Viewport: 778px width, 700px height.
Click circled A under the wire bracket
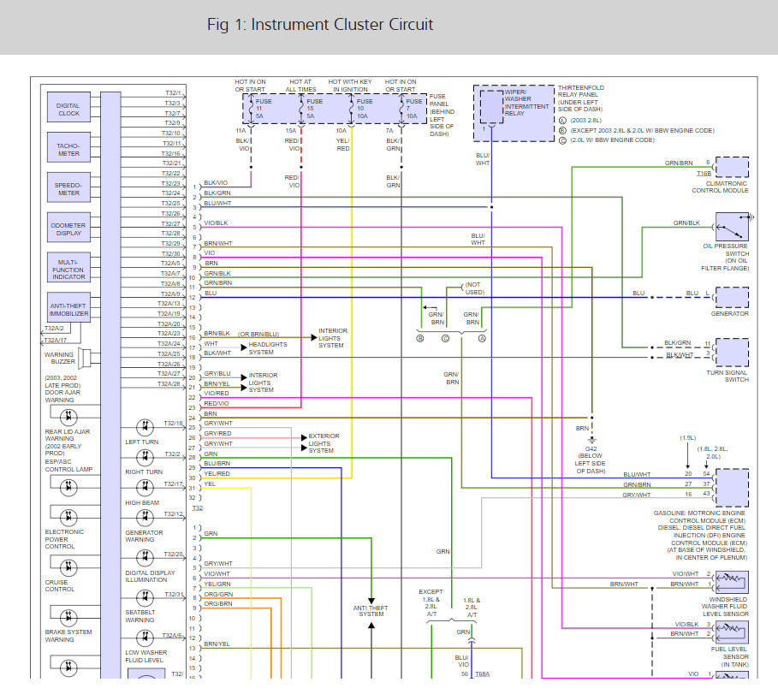click(482, 339)
